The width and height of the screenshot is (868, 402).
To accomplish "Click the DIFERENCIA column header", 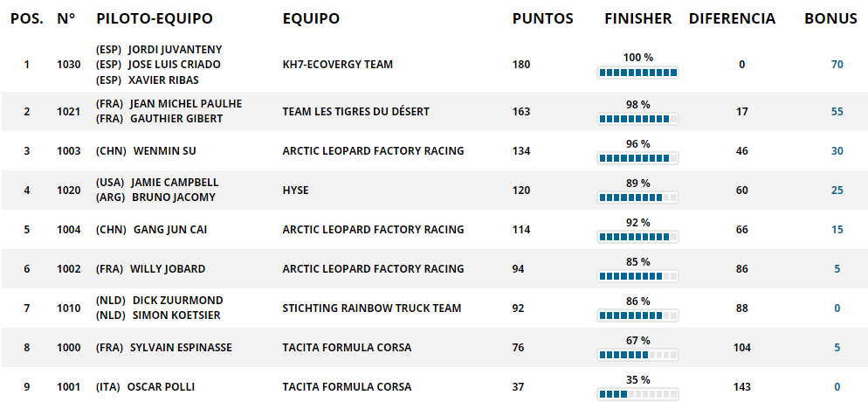I will [732, 19].
